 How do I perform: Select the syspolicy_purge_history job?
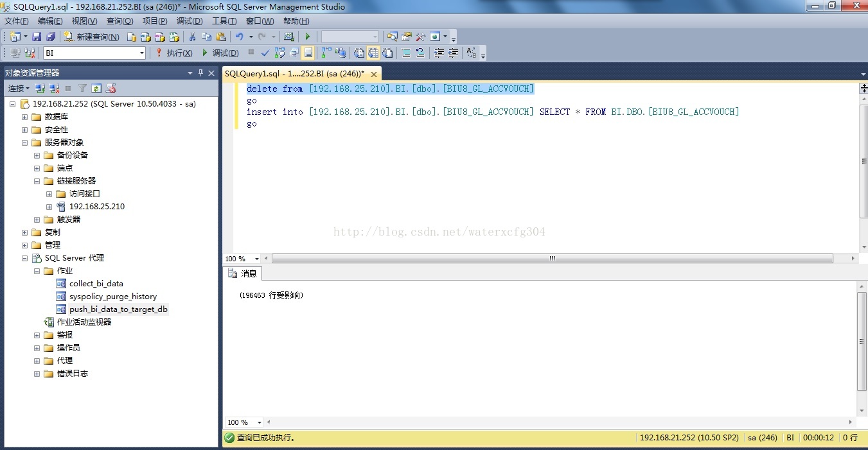click(113, 297)
